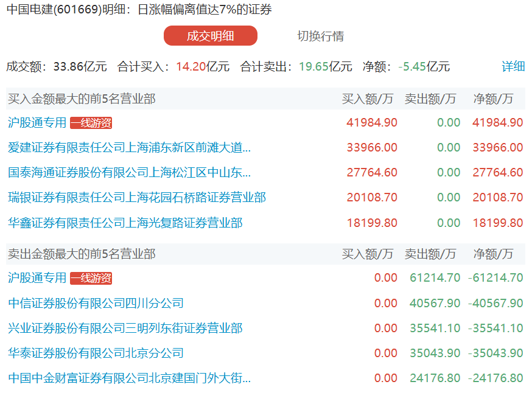The image size is (532, 404).
Task: Open 中信证券 四川分公司 link
Action: click(96, 303)
